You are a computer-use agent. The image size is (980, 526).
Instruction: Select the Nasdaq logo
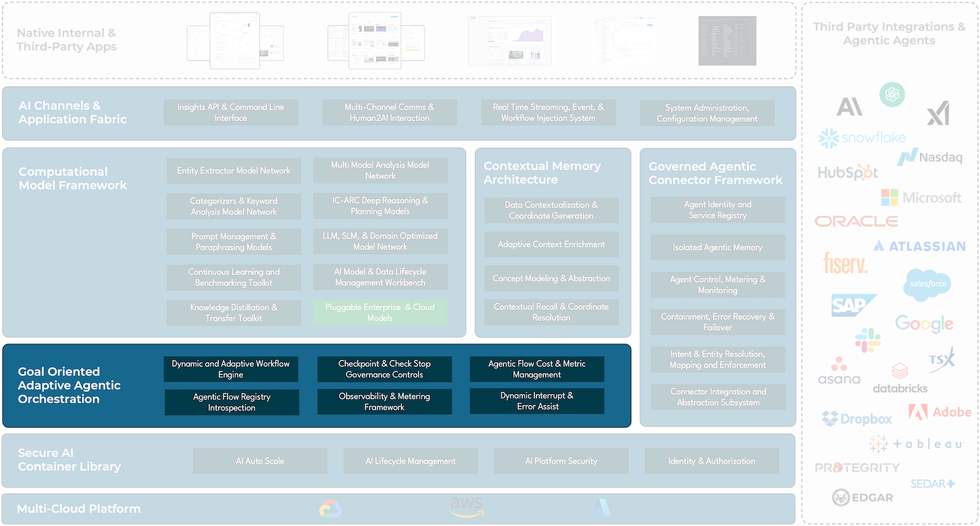[x=930, y=157]
